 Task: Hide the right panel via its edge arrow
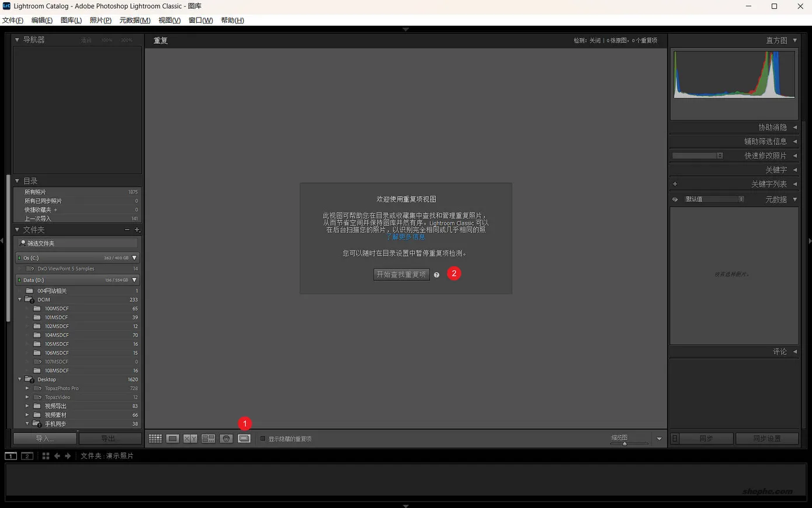point(810,241)
